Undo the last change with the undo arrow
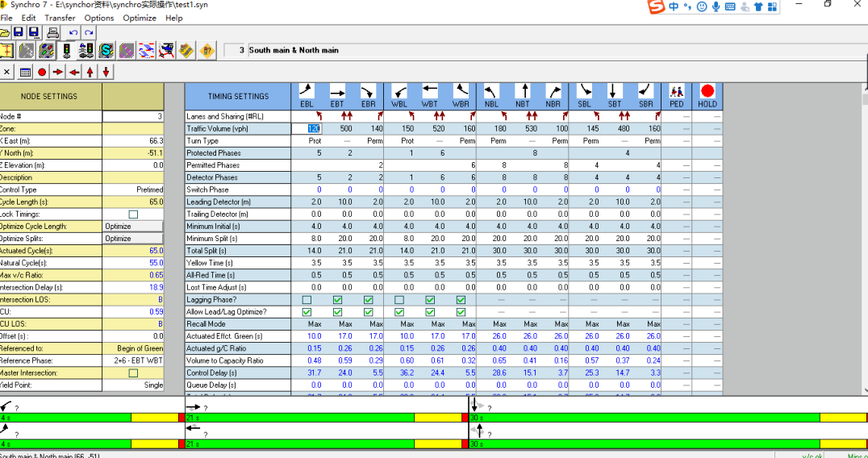868x458 pixels. [73, 32]
